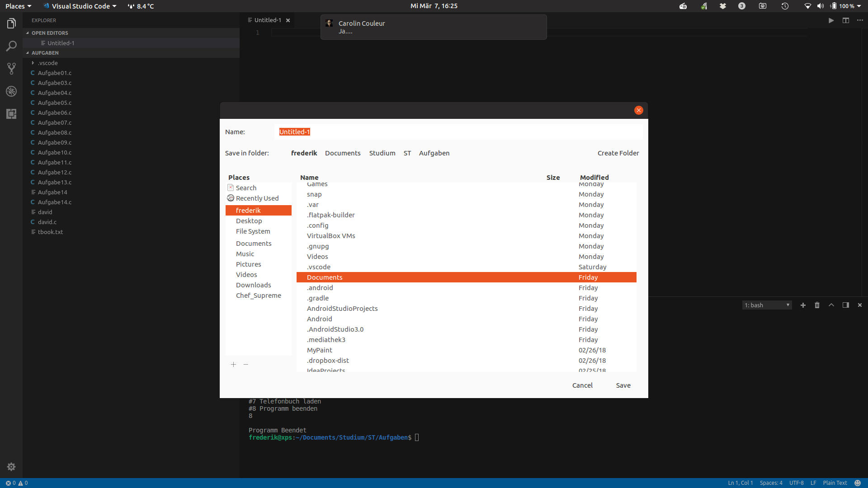Open the Problems panel via the error icon
868x488 pixels.
coord(8,483)
